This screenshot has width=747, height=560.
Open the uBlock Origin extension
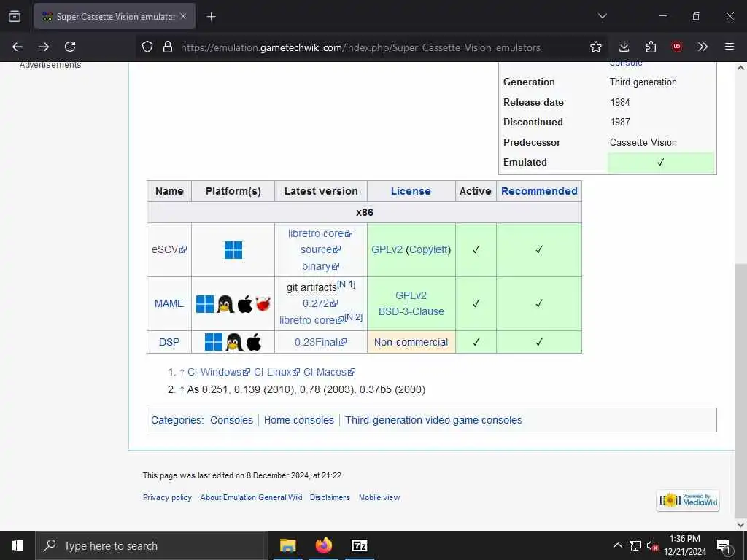coord(677,47)
